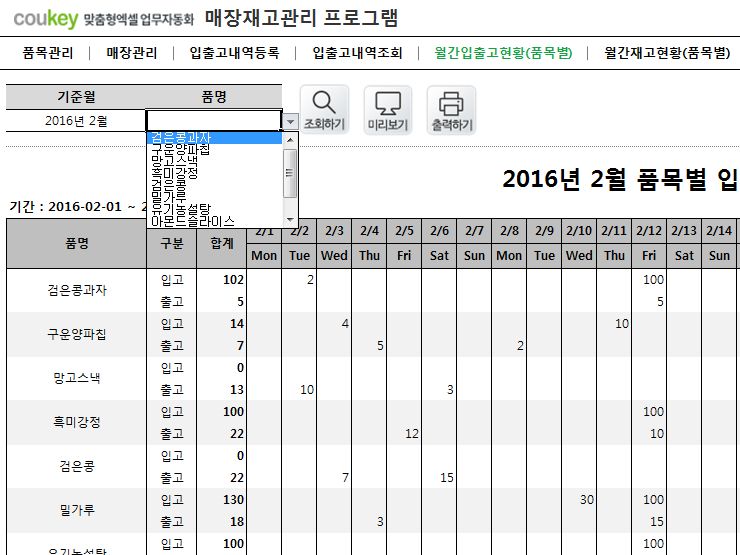Select 흑미강정 in dropdown list

tap(215, 173)
